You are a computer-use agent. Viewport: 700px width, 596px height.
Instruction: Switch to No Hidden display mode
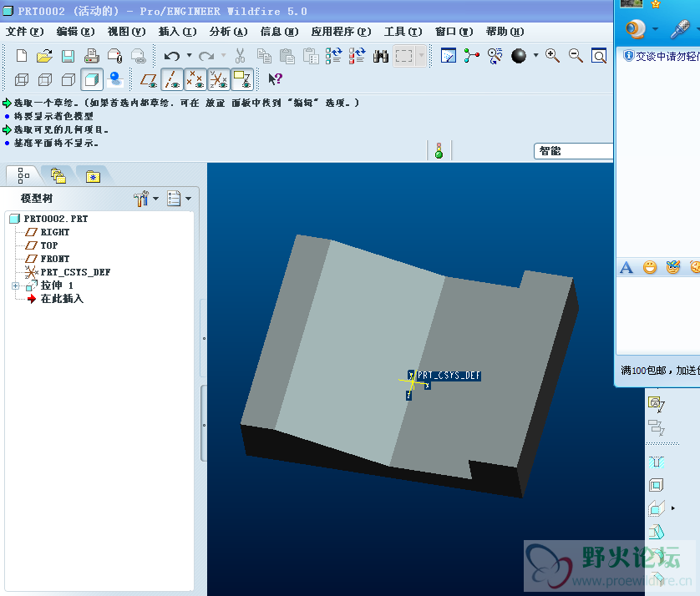[68, 79]
